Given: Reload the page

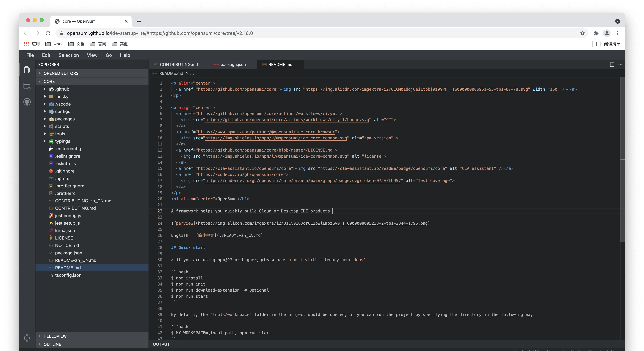Looking at the screenshot, I should (48, 33).
